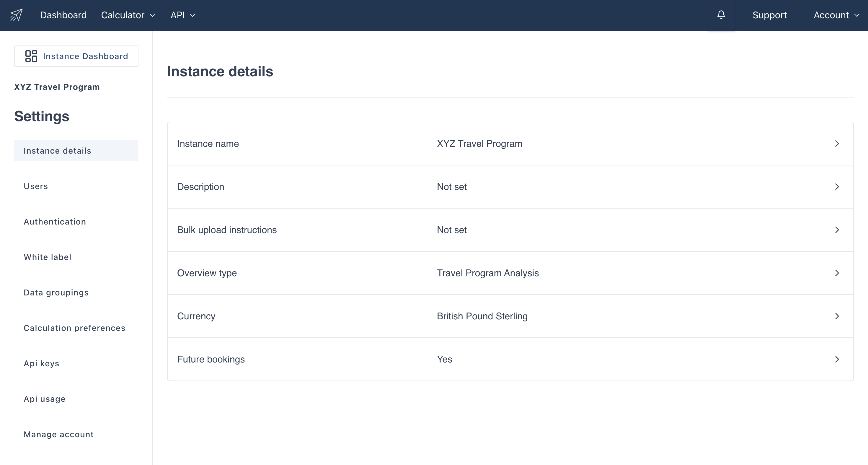Click the chevron arrow on Currency row
The image size is (868, 465).
pyautogui.click(x=837, y=316)
